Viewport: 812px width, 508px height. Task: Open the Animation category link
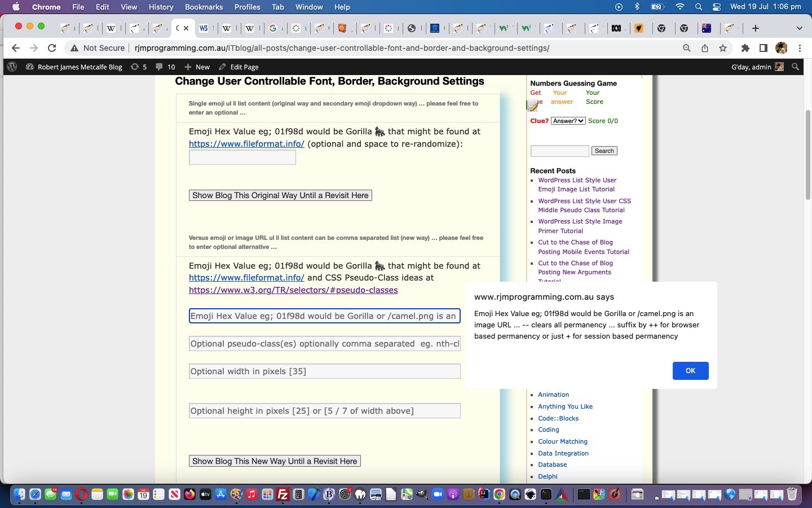[x=553, y=395]
